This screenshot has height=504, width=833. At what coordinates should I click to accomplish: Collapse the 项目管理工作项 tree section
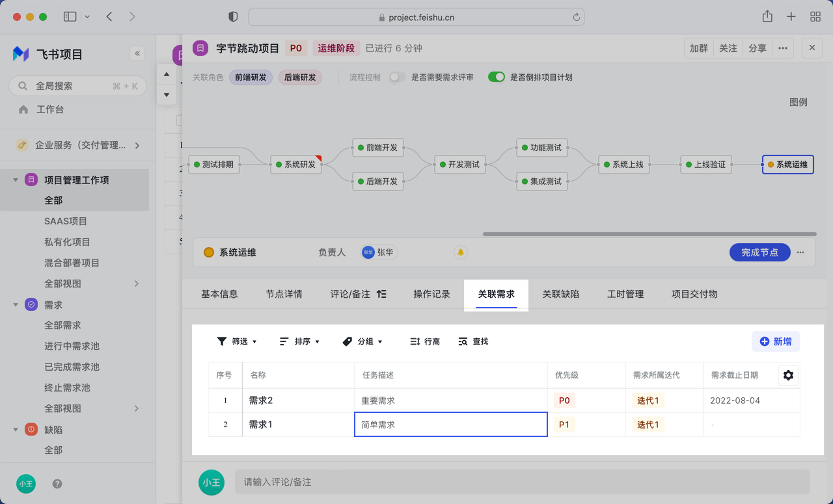(x=16, y=180)
